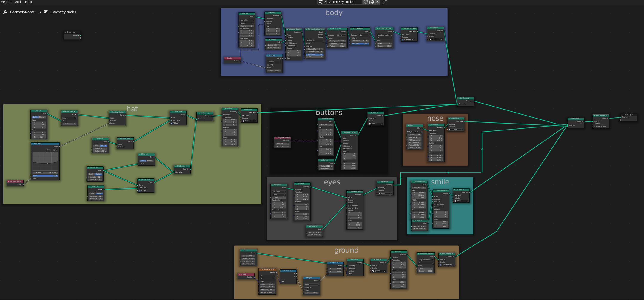Select Ngons mode in Fill Curve node
644x300 pixels.
pyautogui.click(x=150, y=161)
